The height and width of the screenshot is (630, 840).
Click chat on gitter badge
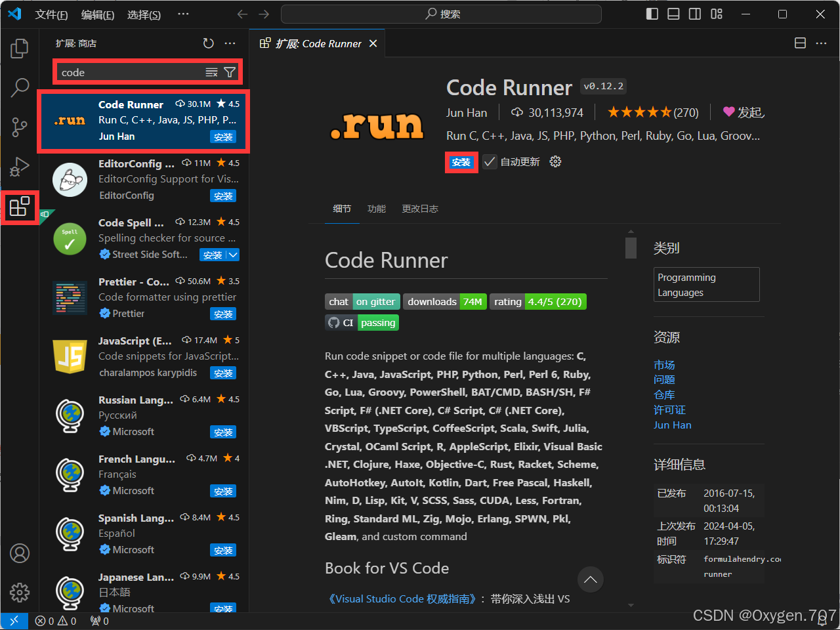point(362,302)
